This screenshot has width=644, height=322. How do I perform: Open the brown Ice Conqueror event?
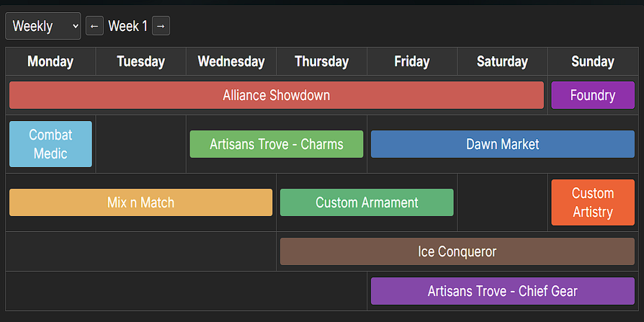click(x=457, y=251)
